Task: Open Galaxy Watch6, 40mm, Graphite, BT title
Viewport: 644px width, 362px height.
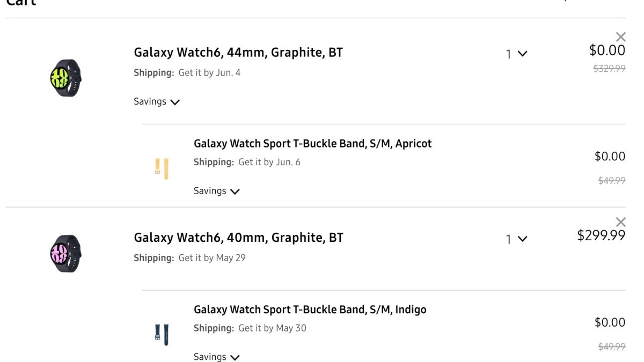Action: pyautogui.click(x=238, y=238)
